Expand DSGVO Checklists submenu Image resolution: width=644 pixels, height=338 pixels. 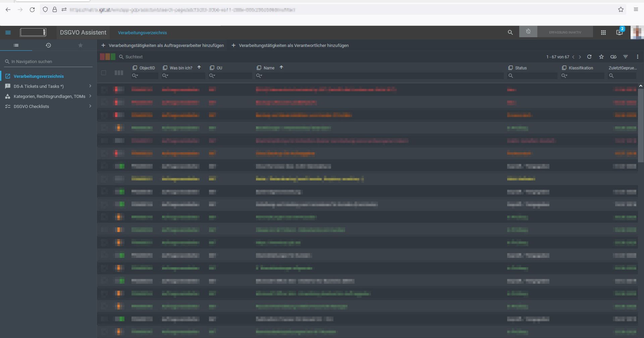click(x=90, y=106)
